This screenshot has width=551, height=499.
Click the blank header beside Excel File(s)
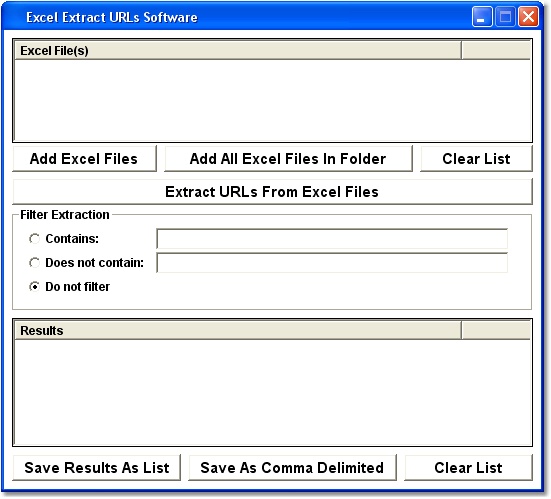(x=496, y=51)
